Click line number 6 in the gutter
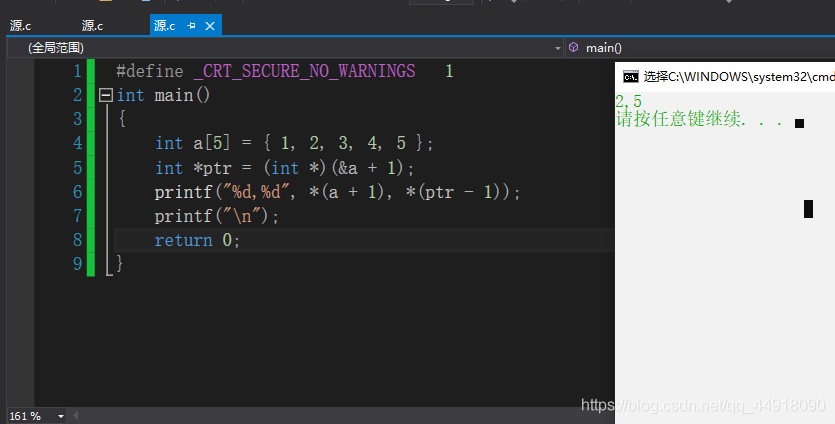 pos(78,191)
